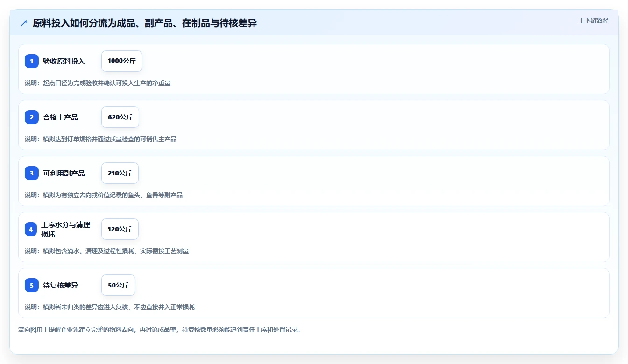
Task: Click the note mentioning 鱼头、鱼骨等副产品
Action: 104,195
